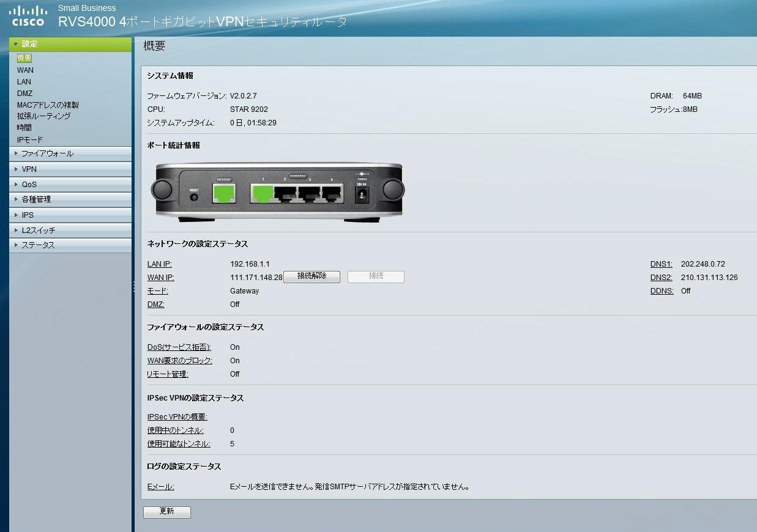Open the IPSec VPNの概要: link

tap(177, 417)
